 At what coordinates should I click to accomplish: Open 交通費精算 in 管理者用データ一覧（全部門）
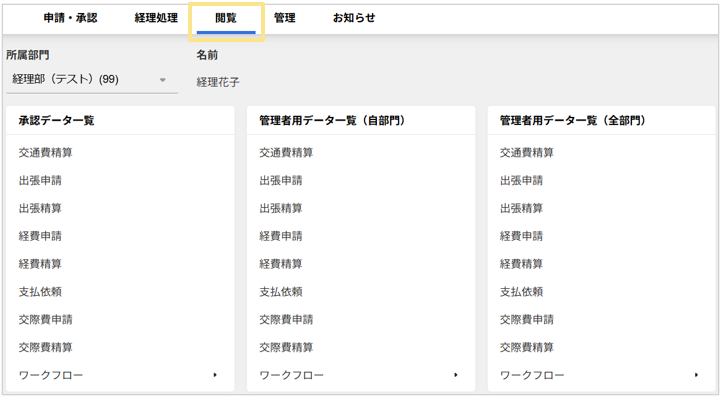tap(527, 153)
